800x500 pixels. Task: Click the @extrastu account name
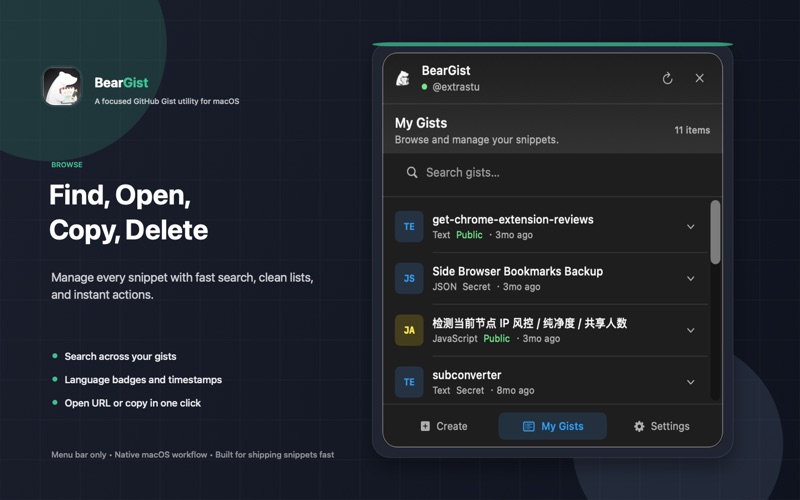(x=455, y=87)
